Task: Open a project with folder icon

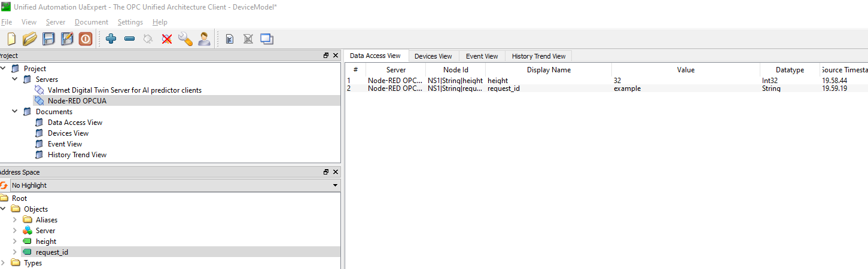Action: pos(29,39)
